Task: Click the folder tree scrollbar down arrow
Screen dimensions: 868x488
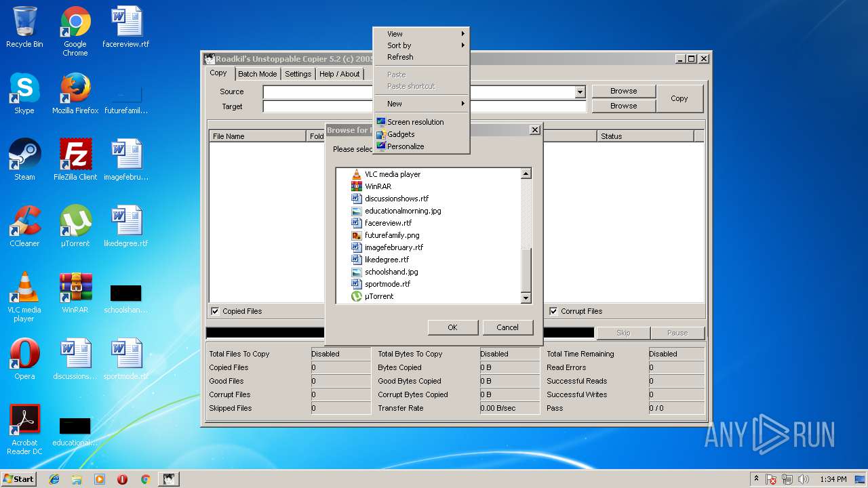Action: tap(526, 298)
